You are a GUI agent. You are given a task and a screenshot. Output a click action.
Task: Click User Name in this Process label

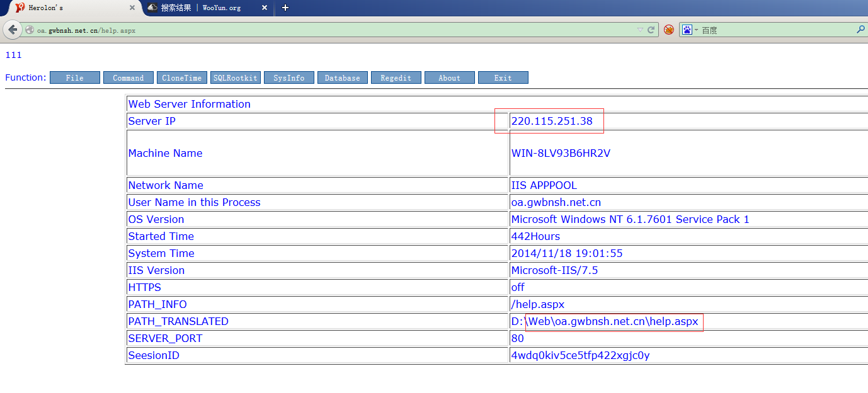(194, 202)
